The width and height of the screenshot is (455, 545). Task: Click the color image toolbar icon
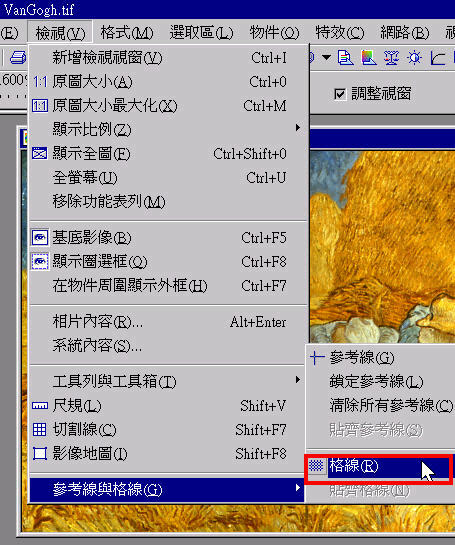coord(369,58)
